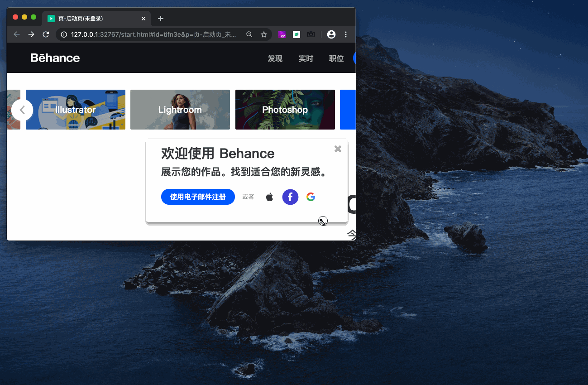
Task: Open the camera screenshot extension icon
Action: coord(311,34)
